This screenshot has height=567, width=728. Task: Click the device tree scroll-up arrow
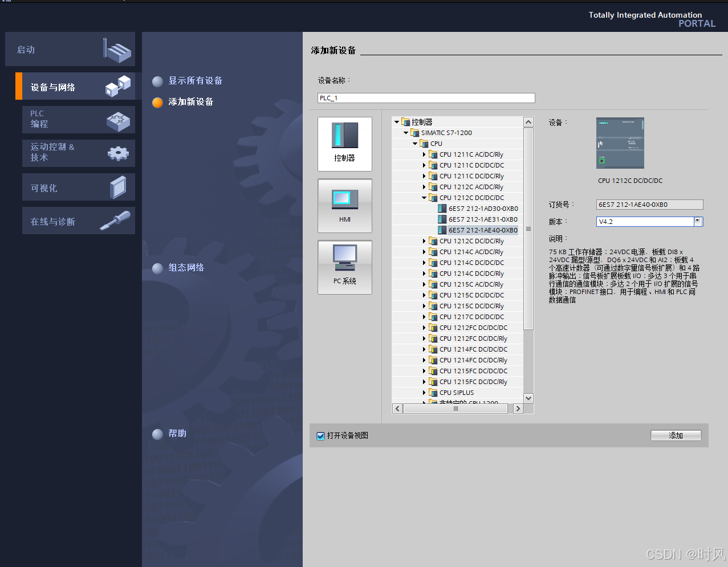(528, 122)
